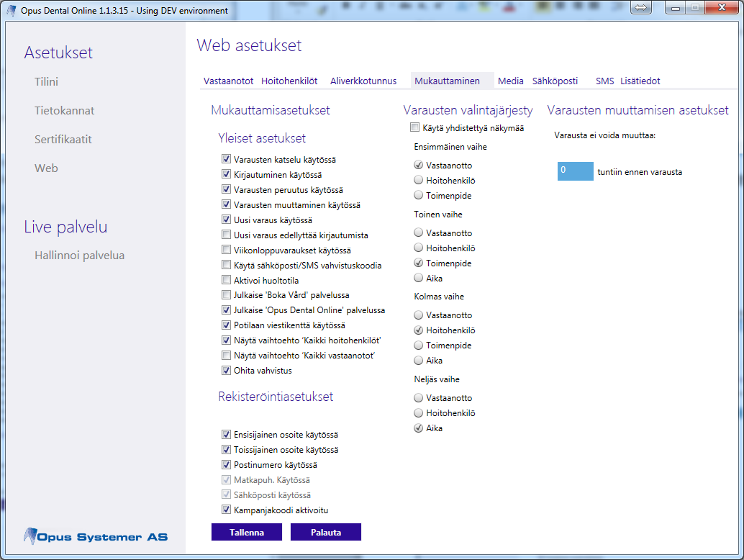Click the Opus Systemer AS logo
The height and width of the screenshot is (560, 744).
(96, 536)
